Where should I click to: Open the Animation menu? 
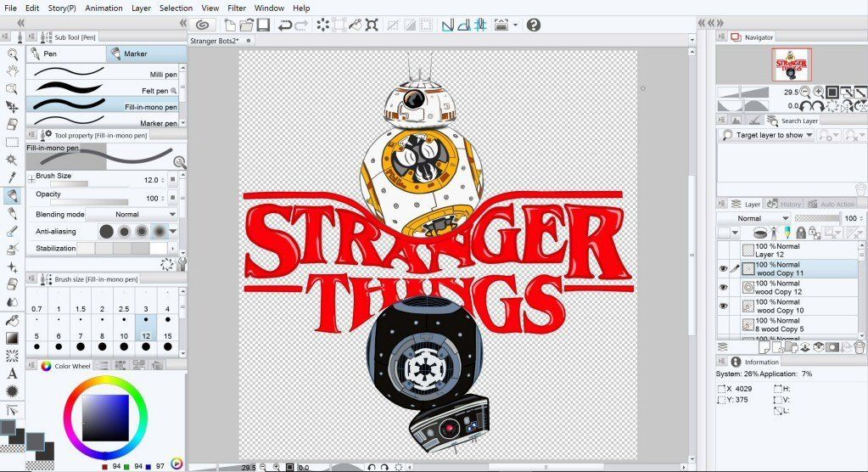point(104,8)
